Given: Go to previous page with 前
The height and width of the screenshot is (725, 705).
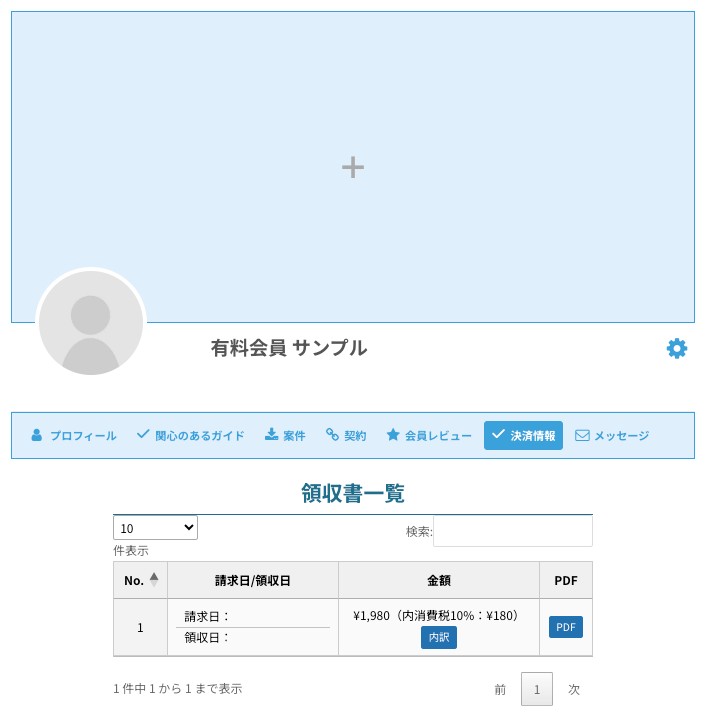Looking at the screenshot, I should [500, 689].
